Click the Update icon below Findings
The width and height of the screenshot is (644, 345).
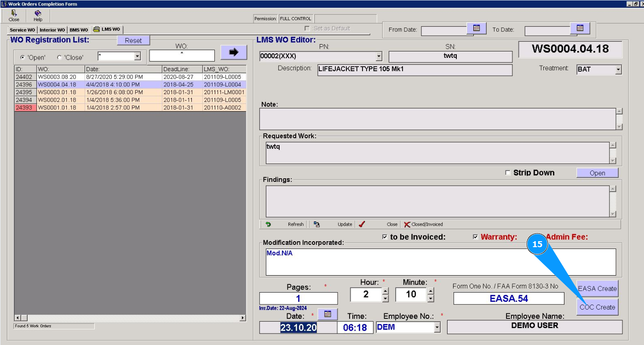coord(317,224)
